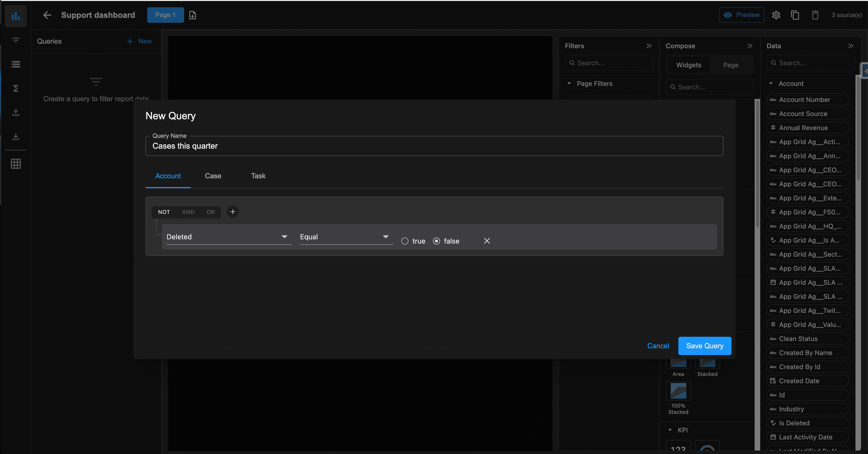The image size is (868, 454).
Task: Click into the Query Name field
Action: coord(434,146)
